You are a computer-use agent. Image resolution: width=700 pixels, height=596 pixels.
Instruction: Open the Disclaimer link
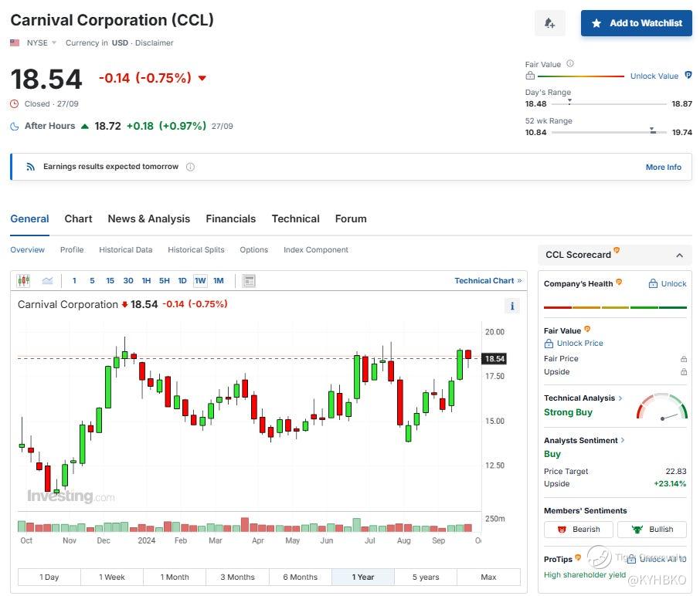[x=154, y=42]
